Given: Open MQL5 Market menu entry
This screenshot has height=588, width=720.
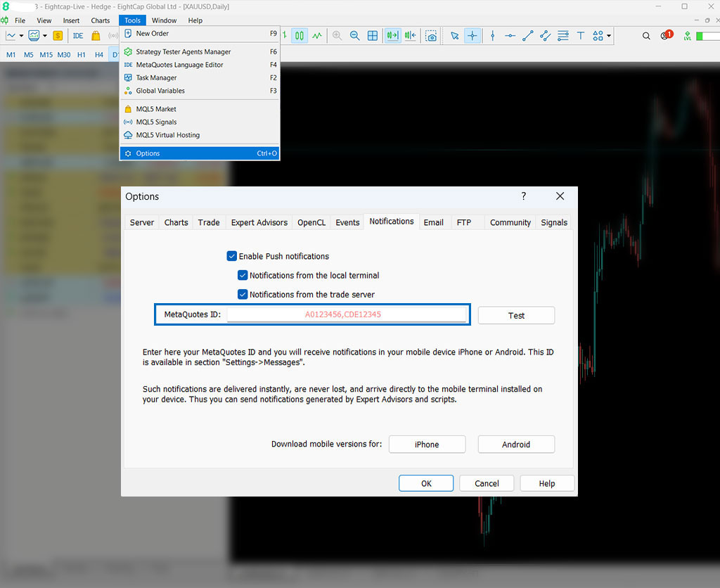Looking at the screenshot, I should pyautogui.click(x=200, y=109).
